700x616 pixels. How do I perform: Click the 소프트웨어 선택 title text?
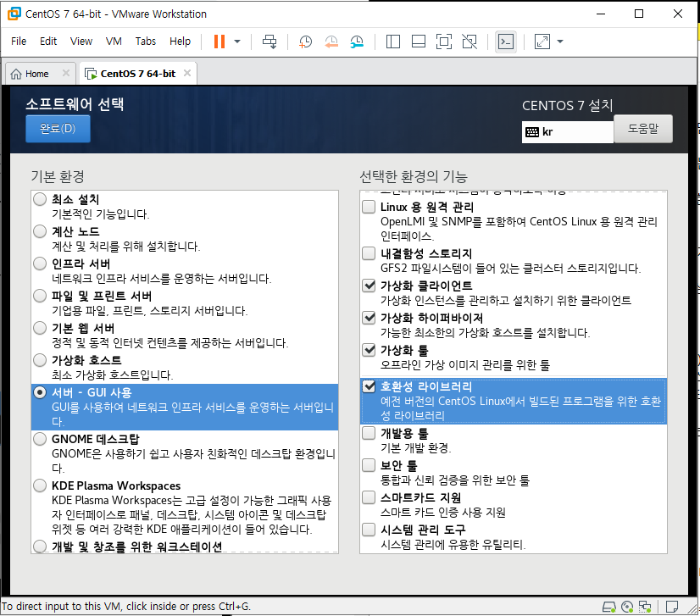(x=75, y=104)
